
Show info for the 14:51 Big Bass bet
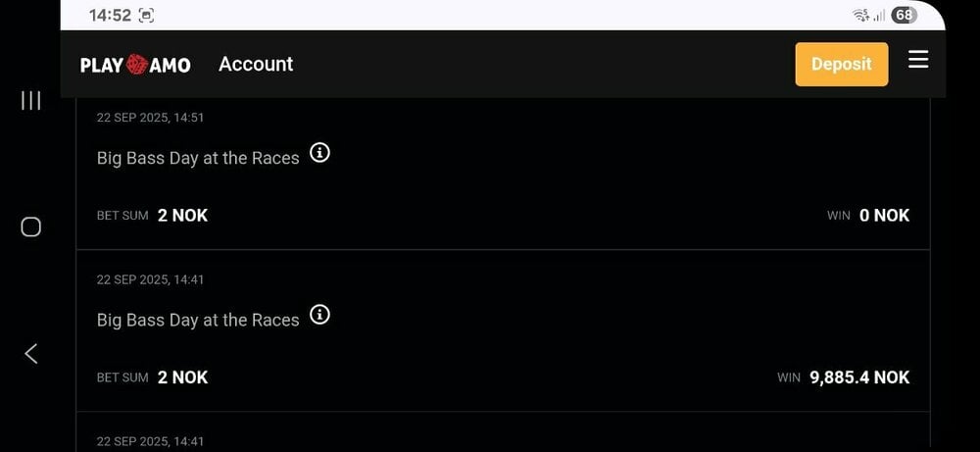coord(320,153)
